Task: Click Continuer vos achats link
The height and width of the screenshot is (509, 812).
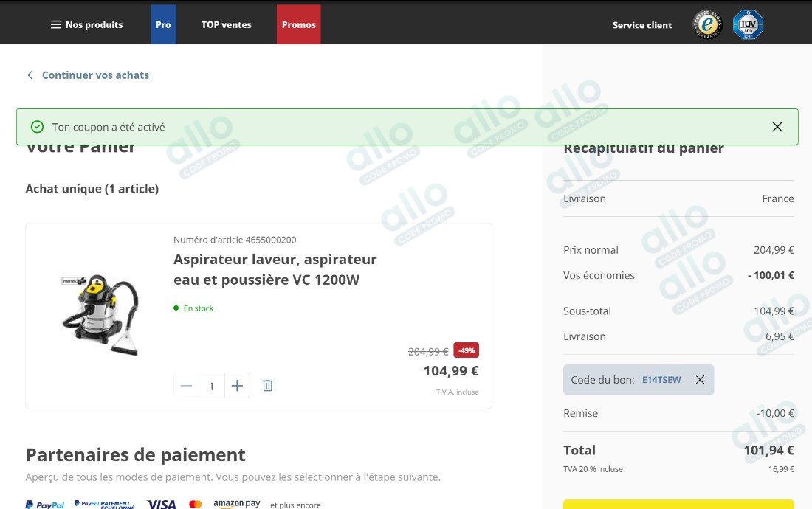Action: (x=95, y=75)
